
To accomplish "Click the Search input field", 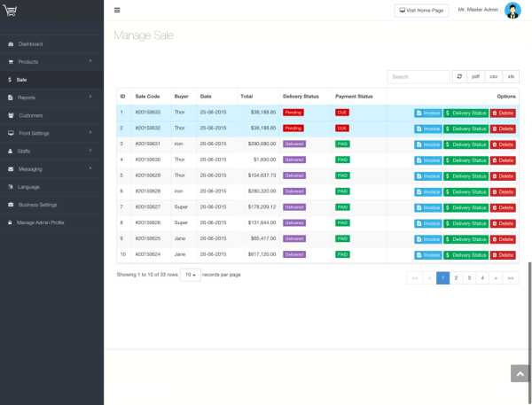I will pyautogui.click(x=419, y=77).
